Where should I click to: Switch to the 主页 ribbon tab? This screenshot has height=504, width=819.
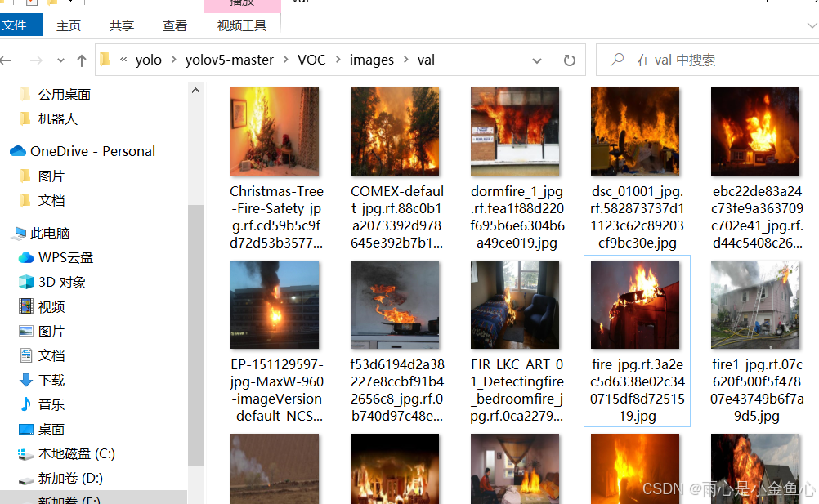click(x=69, y=25)
